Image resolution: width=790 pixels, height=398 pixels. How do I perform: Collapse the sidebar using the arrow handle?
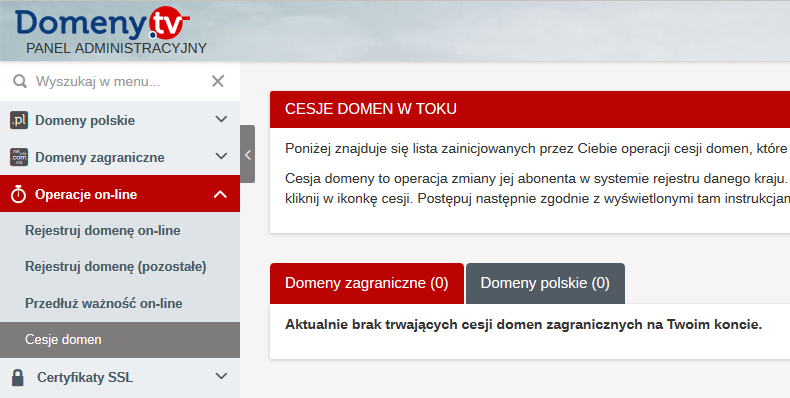[247, 155]
